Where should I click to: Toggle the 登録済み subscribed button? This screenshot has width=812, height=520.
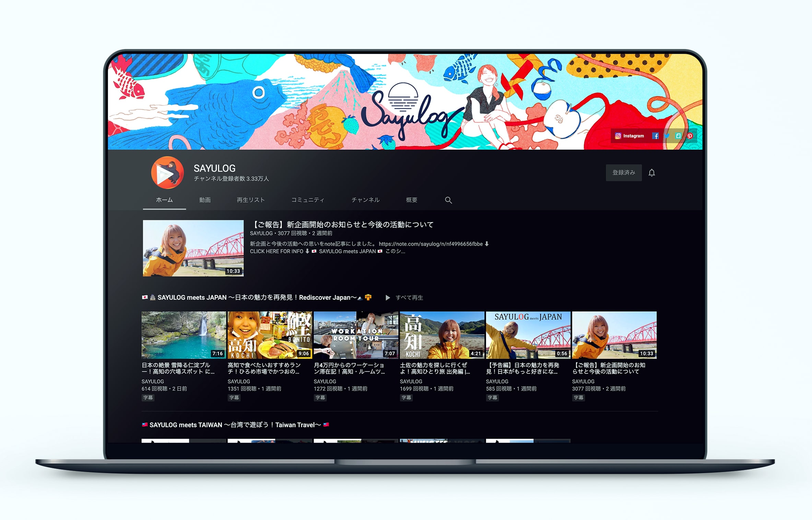[x=623, y=172]
